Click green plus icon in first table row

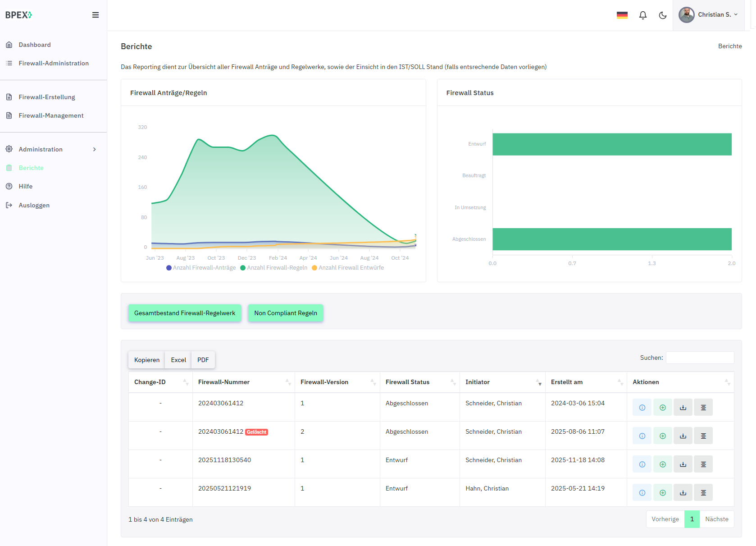click(663, 408)
